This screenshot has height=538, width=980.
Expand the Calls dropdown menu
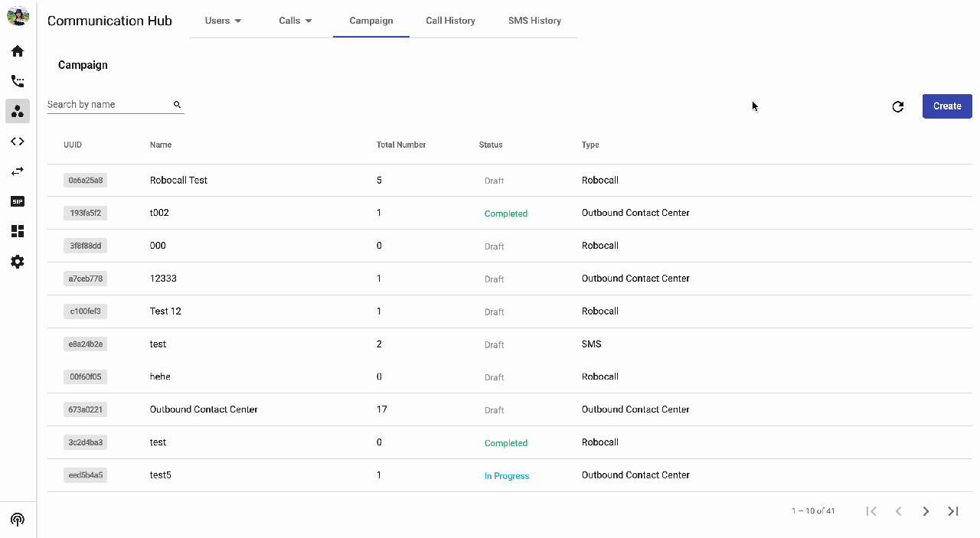(x=296, y=21)
